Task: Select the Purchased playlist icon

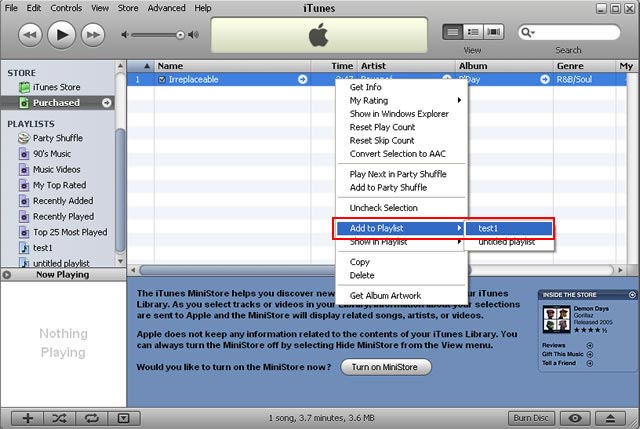Action: [x=24, y=103]
